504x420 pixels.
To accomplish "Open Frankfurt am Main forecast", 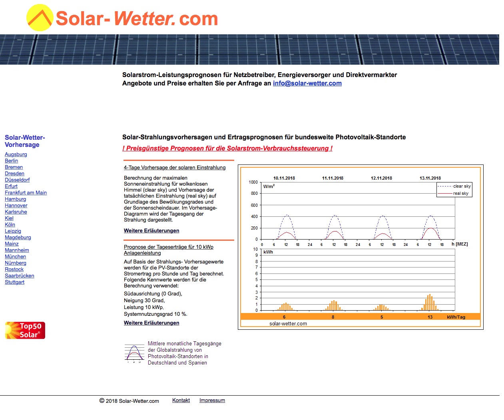I will click(26, 192).
